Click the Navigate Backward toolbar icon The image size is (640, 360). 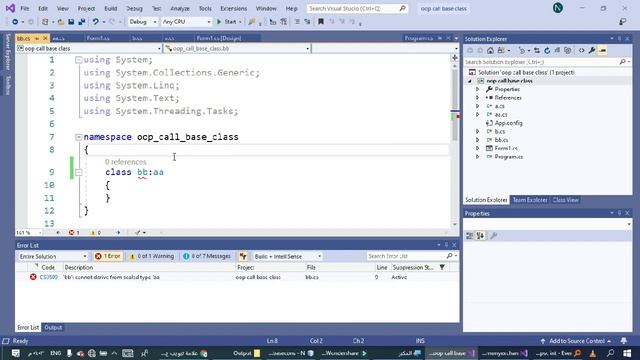pos(15,22)
